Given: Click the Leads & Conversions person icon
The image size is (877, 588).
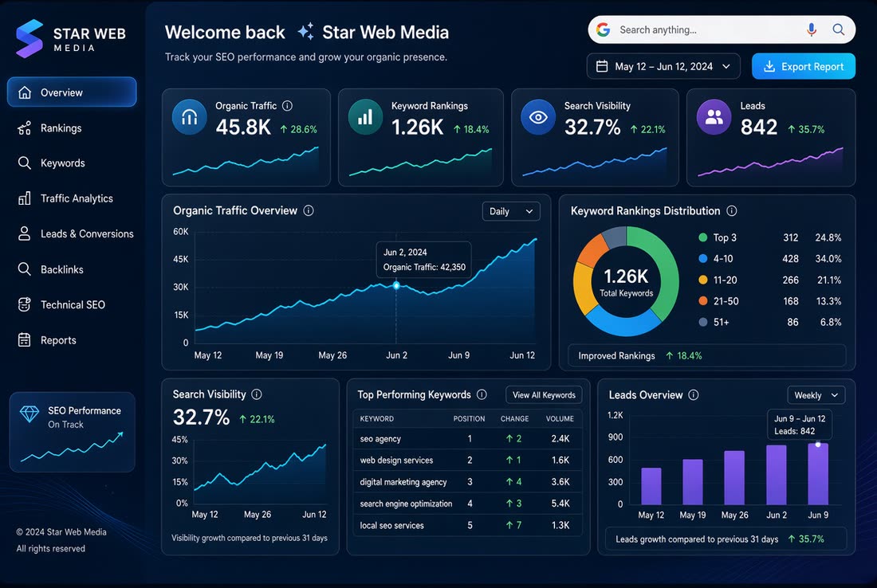Looking at the screenshot, I should 24,233.
